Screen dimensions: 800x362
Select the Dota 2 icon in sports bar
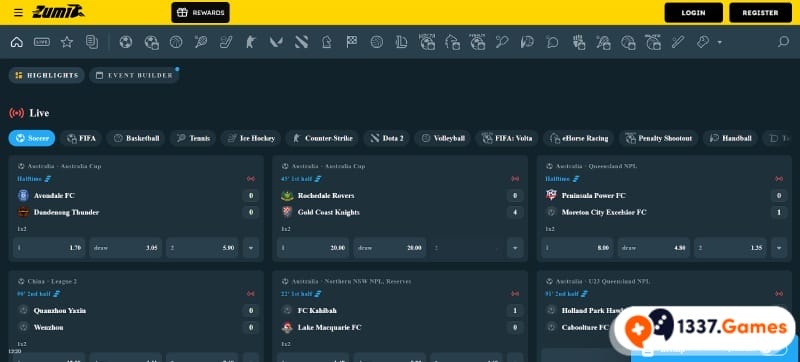302,42
